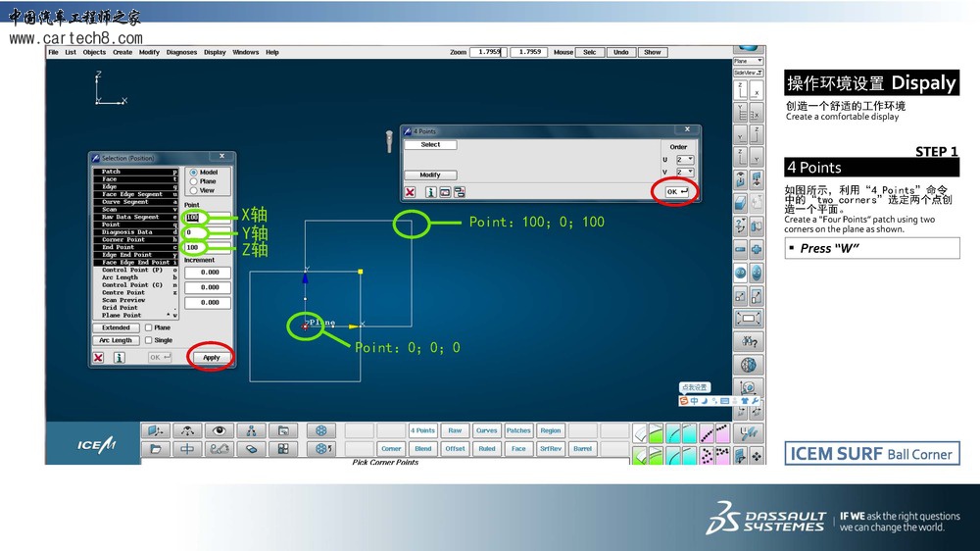The width and height of the screenshot is (980, 551).
Task: Select the View radio button
Action: [193, 190]
